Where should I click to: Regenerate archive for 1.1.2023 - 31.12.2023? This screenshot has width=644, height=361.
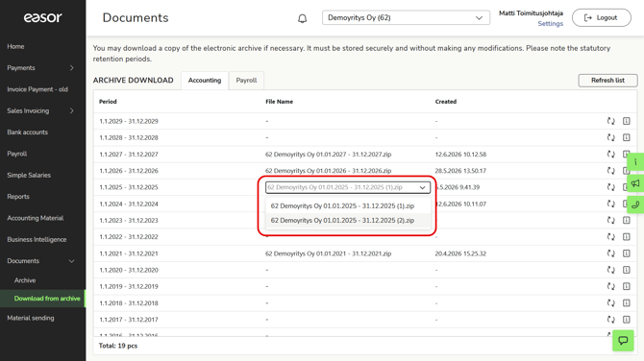point(610,220)
